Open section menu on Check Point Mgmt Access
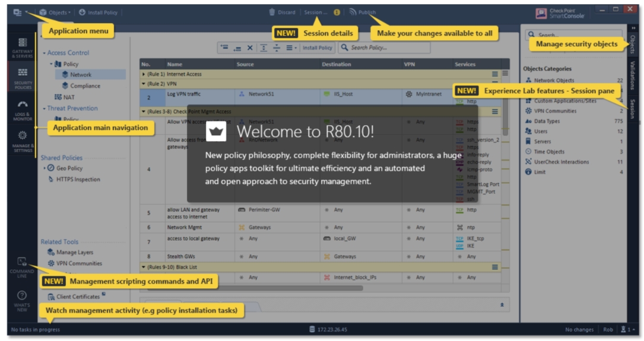Image resolution: width=644 pixels, height=341 pixels. 495,111
